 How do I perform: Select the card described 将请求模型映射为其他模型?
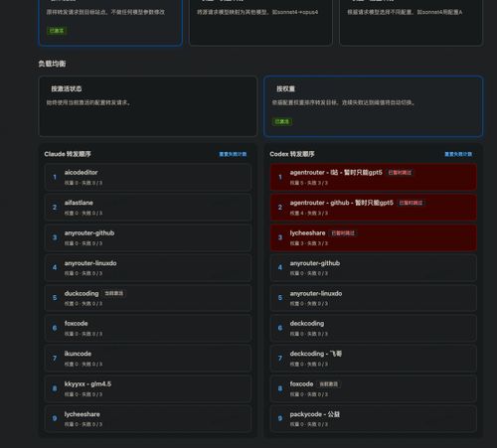(x=260, y=22)
